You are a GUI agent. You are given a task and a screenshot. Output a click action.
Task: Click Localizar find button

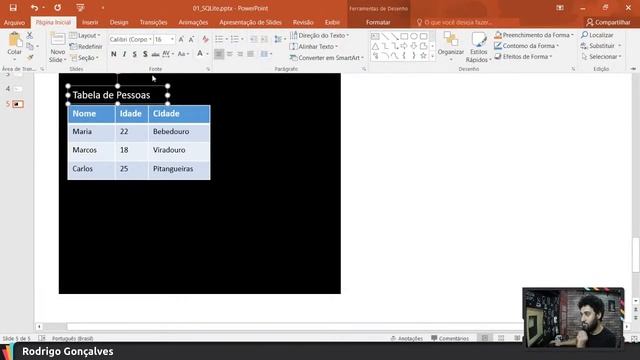click(597, 35)
